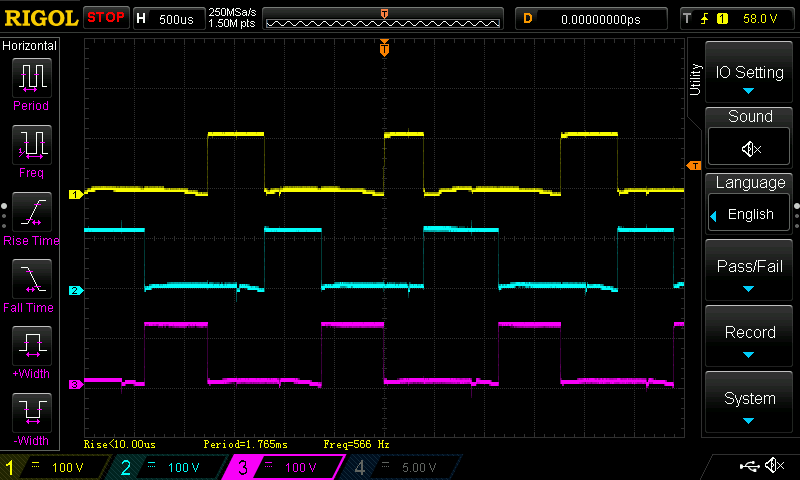Click the 1.50M pts memory depth readout
800x480 pixels.
231,23
